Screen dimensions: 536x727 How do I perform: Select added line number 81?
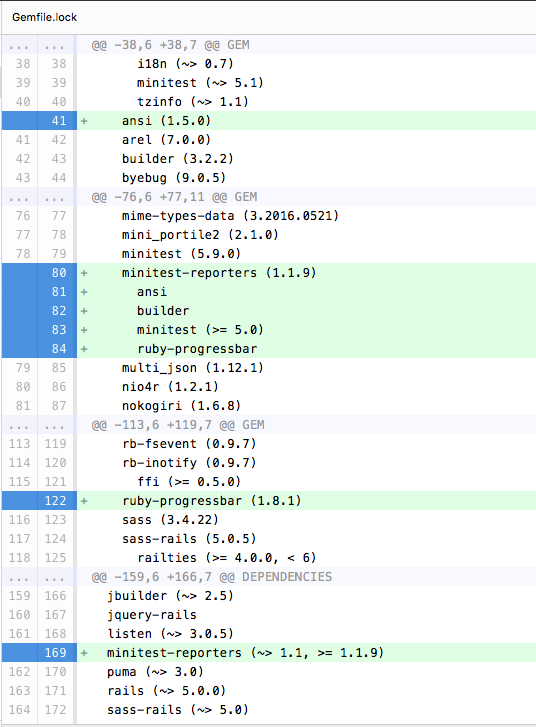(58, 292)
